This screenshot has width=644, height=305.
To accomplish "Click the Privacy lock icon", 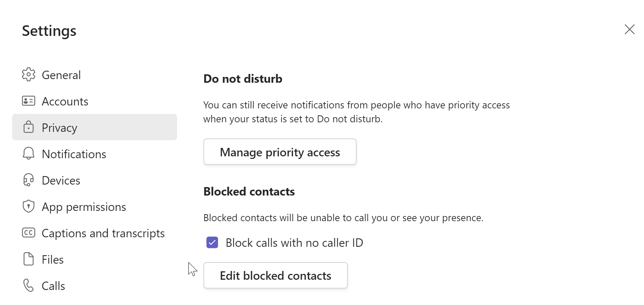I will (29, 127).
